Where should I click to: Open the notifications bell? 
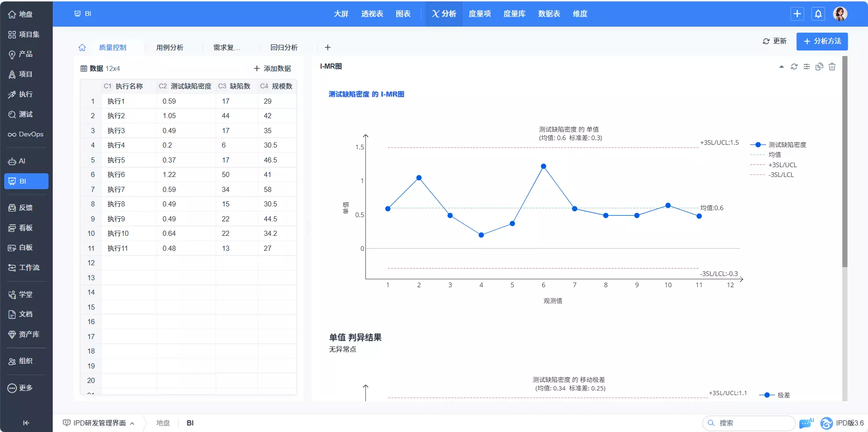tap(818, 14)
